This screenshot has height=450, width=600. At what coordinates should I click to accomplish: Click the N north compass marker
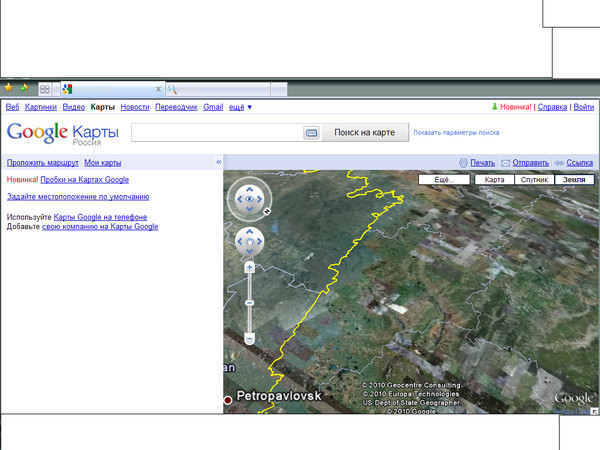tap(267, 211)
